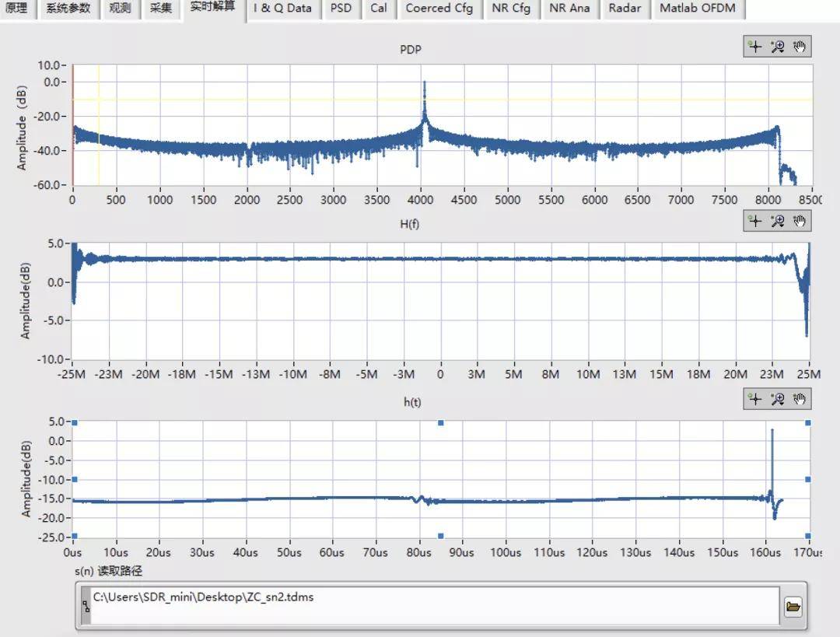Click the ZC_sn2.tdms file path field
This screenshot has height=637, width=840.
[x=435, y=606]
